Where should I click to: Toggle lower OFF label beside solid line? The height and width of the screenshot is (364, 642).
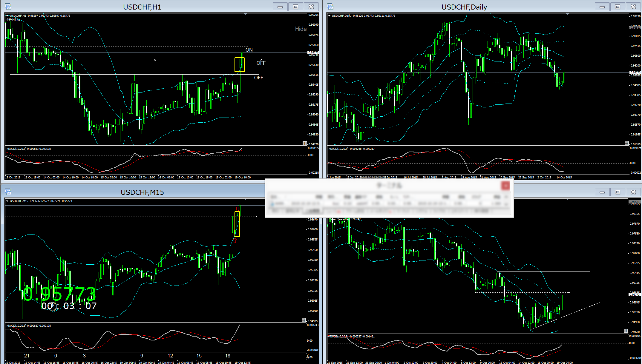(x=258, y=78)
